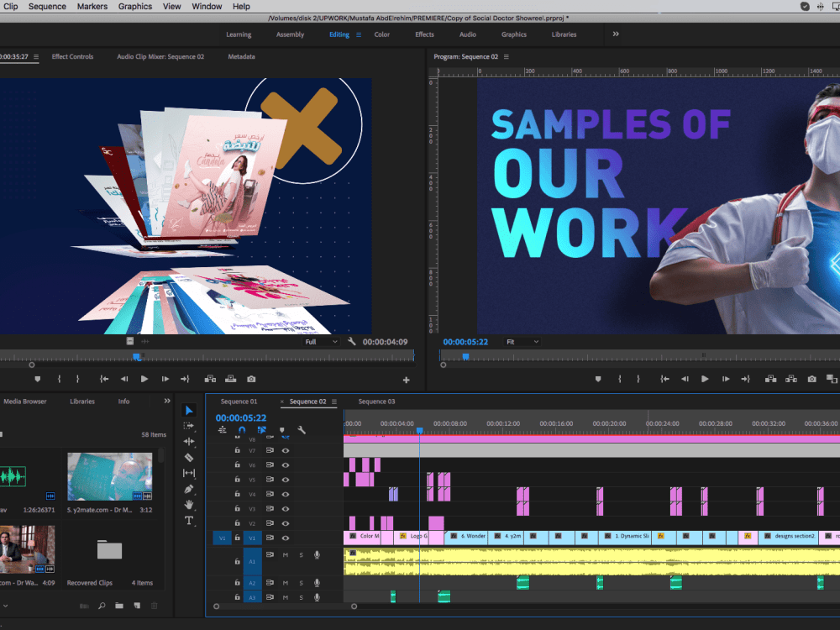Viewport: 840px width, 630px height.
Task: Export frame from Source monitor
Action: pos(250,379)
